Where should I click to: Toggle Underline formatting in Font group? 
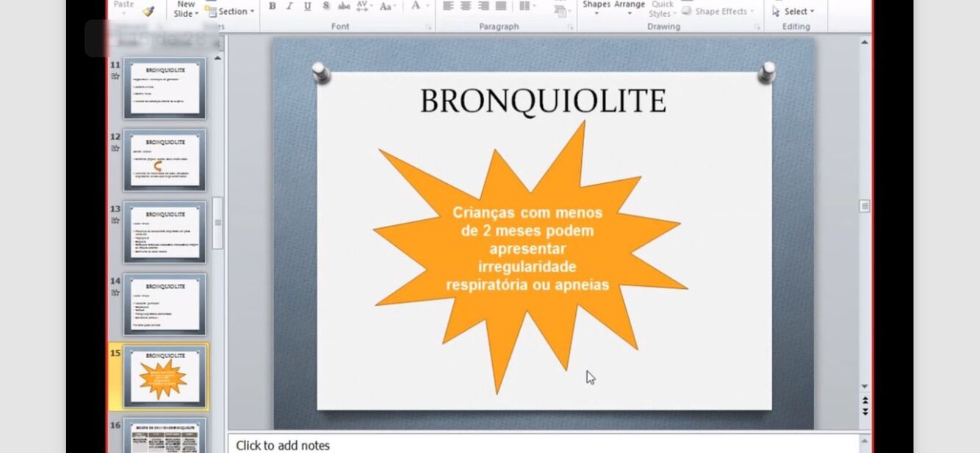pyautogui.click(x=307, y=6)
